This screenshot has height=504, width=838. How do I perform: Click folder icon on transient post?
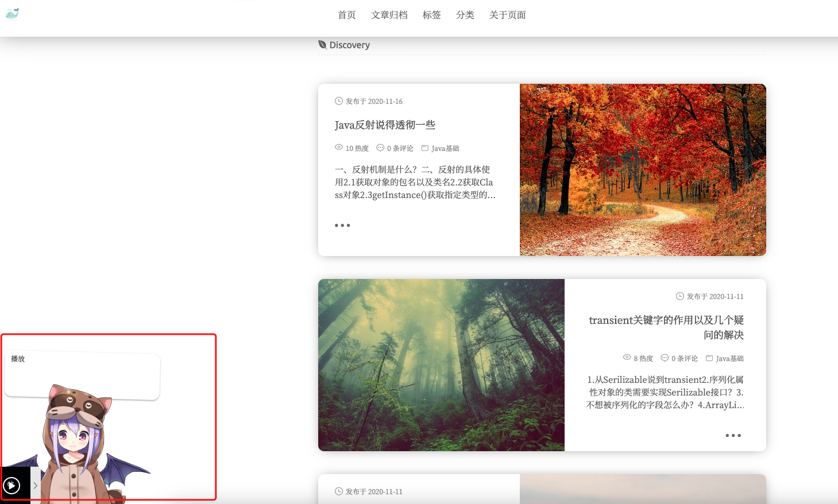click(x=709, y=358)
